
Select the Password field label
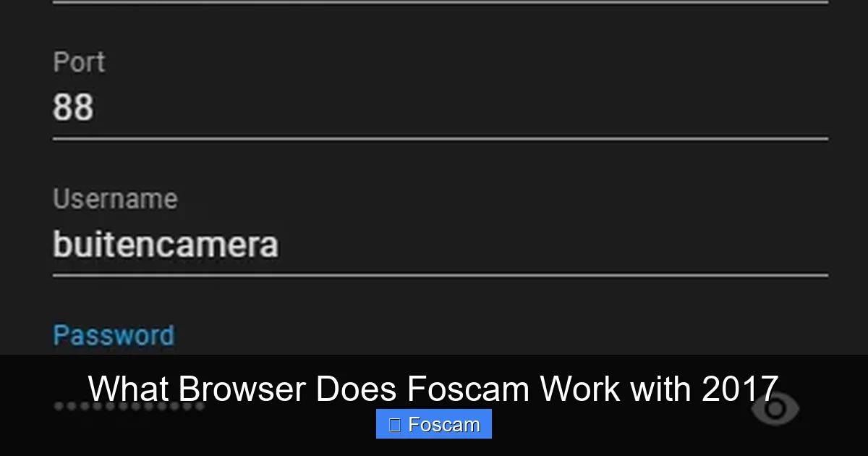(x=113, y=334)
